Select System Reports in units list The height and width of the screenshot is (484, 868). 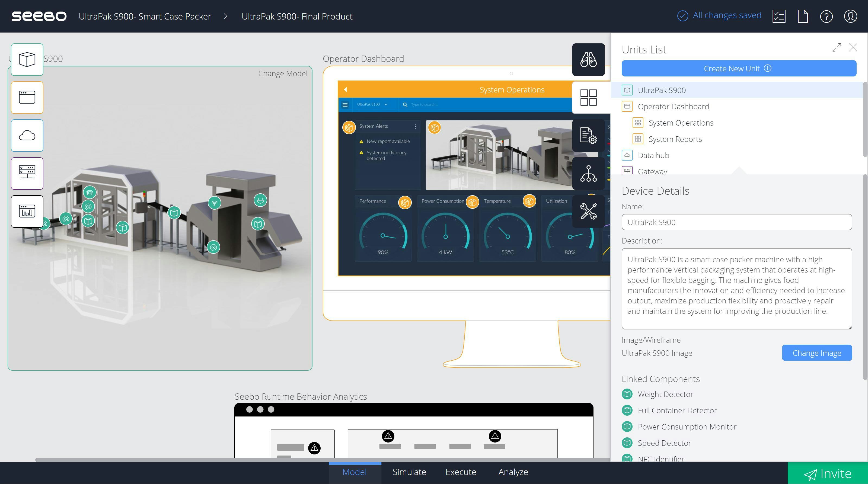tap(675, 139)
